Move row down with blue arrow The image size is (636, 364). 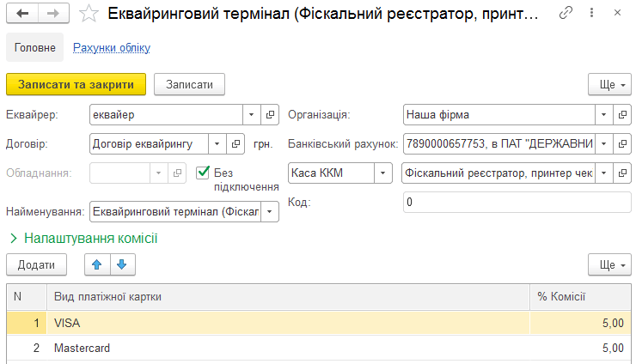click(x=122, y=264)
